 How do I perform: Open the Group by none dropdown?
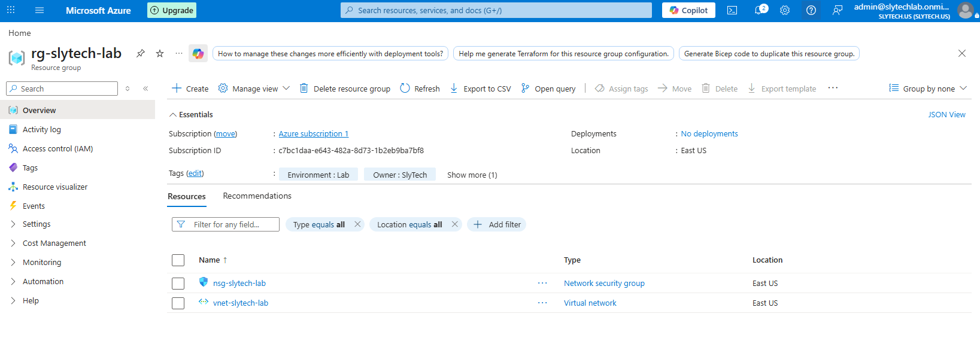(x=927, y=89)
